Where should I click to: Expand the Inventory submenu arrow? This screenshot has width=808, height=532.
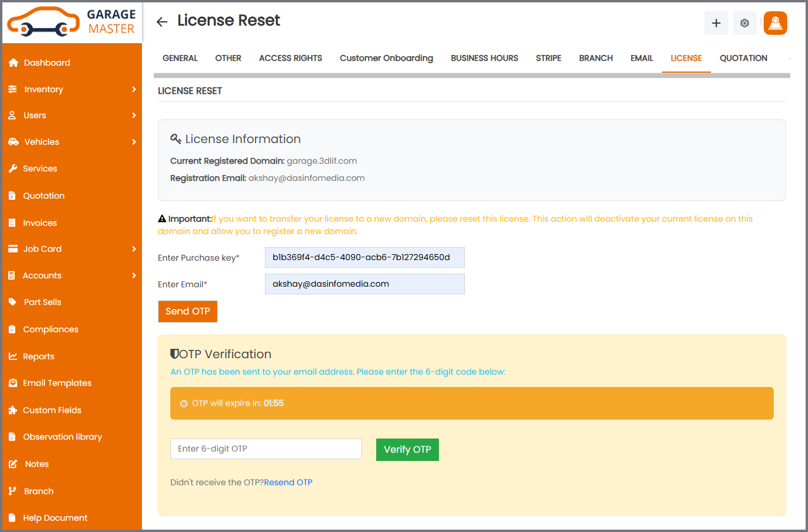coord(134,89)
